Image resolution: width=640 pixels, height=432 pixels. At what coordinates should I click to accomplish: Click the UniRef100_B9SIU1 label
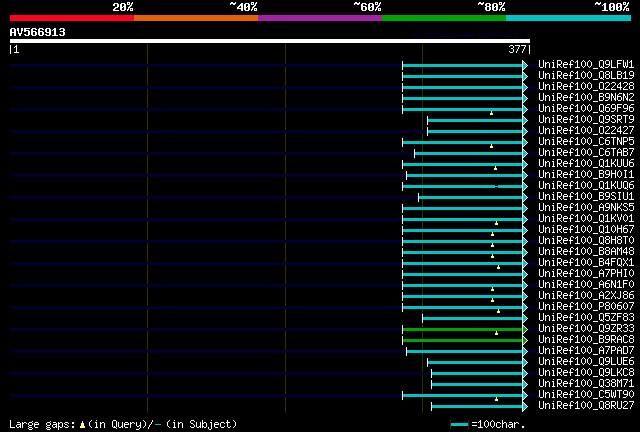pyautogui.click(x=586, y=196)
